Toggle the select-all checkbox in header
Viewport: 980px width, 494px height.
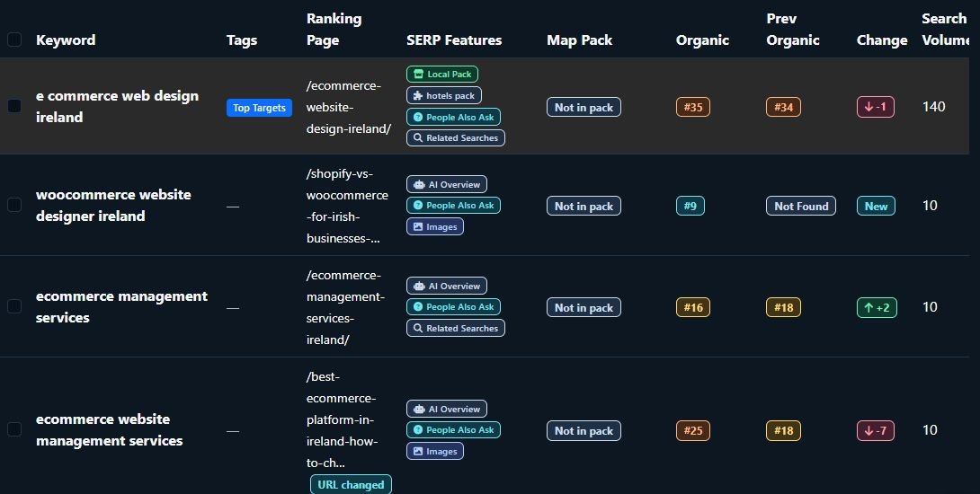pos(14,40)
